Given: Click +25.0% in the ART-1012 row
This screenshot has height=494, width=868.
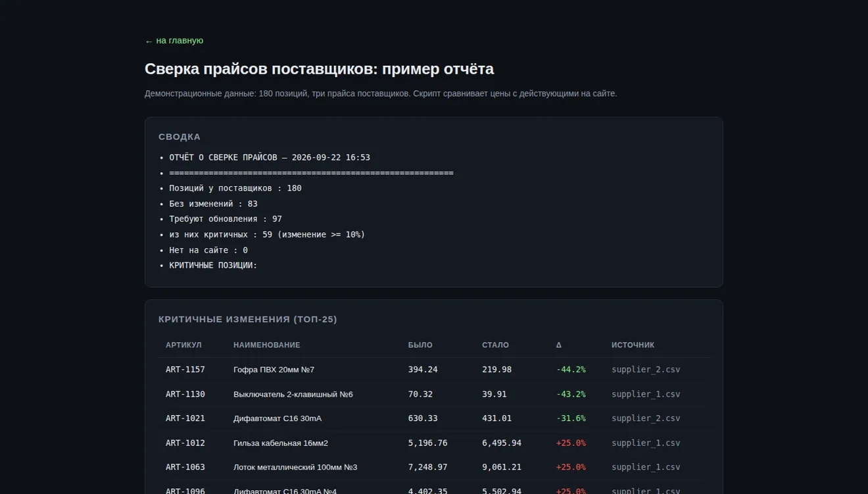Looking at the screenshot, I should [x=571, y=443].
